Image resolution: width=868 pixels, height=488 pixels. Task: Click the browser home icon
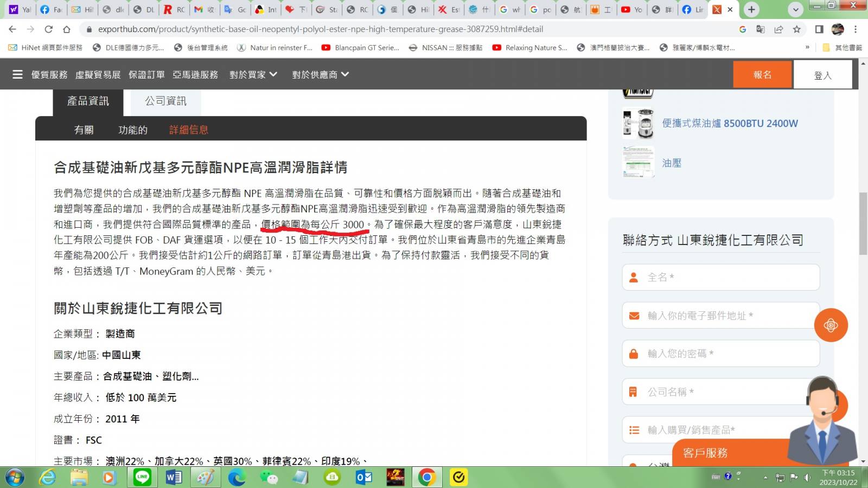(67, 29)
